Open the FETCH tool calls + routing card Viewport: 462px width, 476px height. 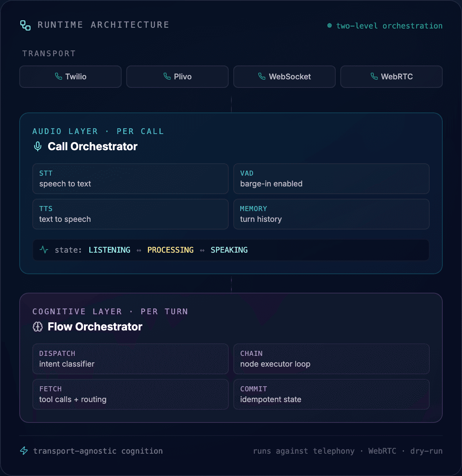click(x=131, y=394)
